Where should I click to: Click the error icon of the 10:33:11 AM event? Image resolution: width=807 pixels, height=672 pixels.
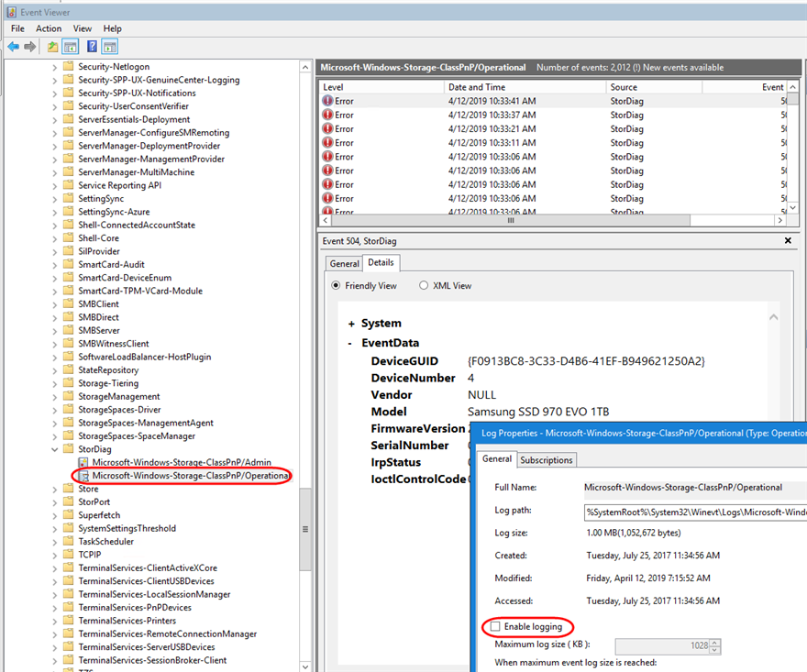tap(328, 142)
